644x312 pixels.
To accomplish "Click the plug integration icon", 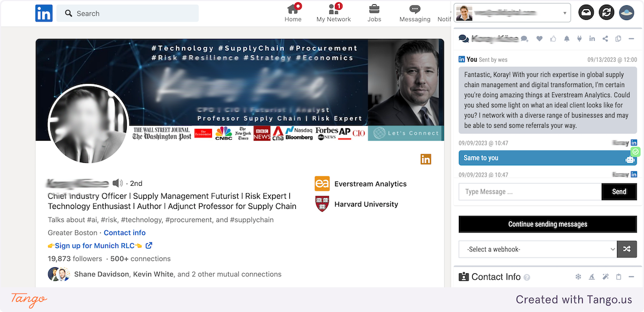I will (x=580, y=39).
